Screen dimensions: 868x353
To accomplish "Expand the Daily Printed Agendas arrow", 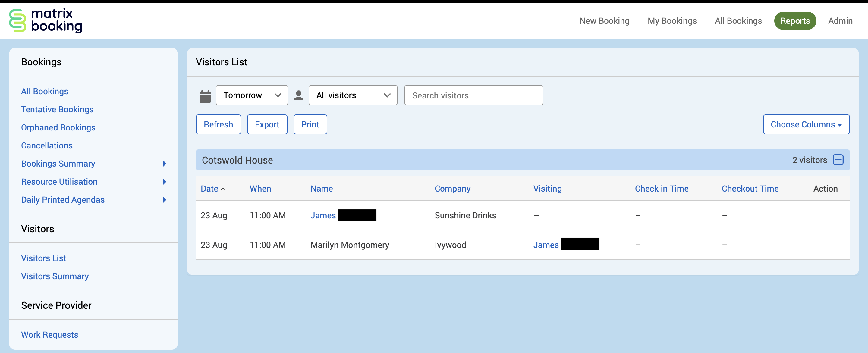I will (165, 200).
